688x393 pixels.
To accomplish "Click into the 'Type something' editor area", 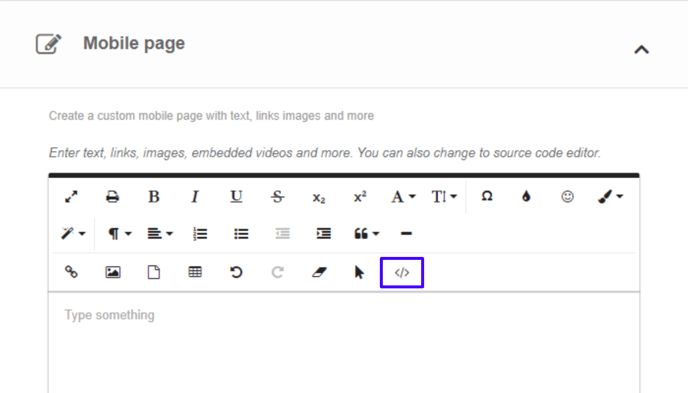I will click(x=344, y=342).
